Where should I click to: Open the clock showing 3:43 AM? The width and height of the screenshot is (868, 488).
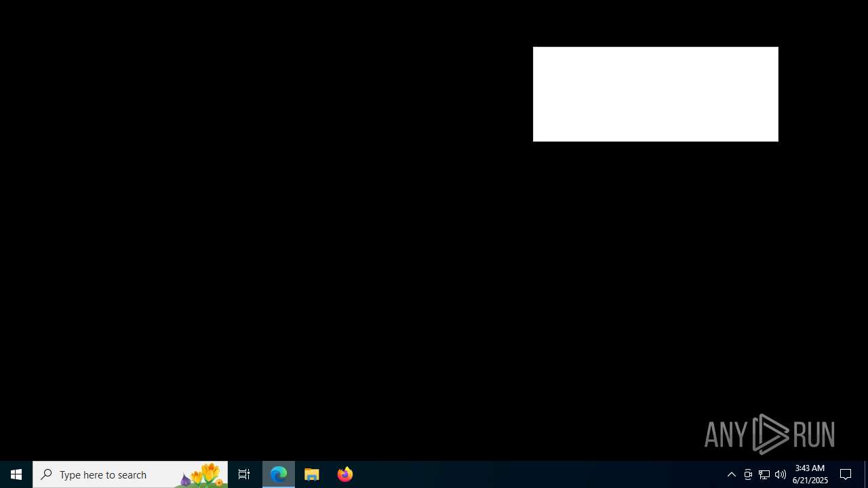click(x=810, y=474)
